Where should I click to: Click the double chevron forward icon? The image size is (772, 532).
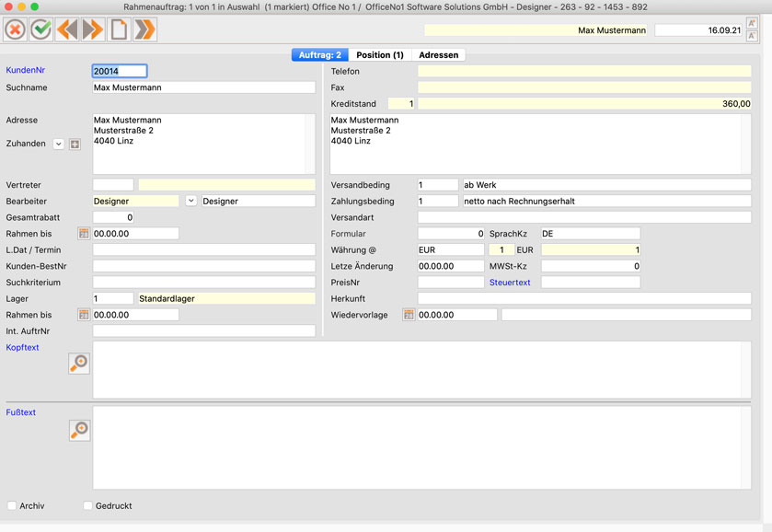[x=144, y=29]
